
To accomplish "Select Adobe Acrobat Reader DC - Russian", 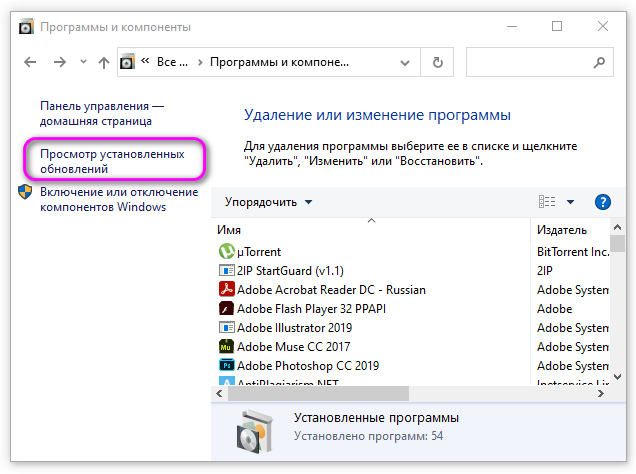I will [x=331, y=290].
